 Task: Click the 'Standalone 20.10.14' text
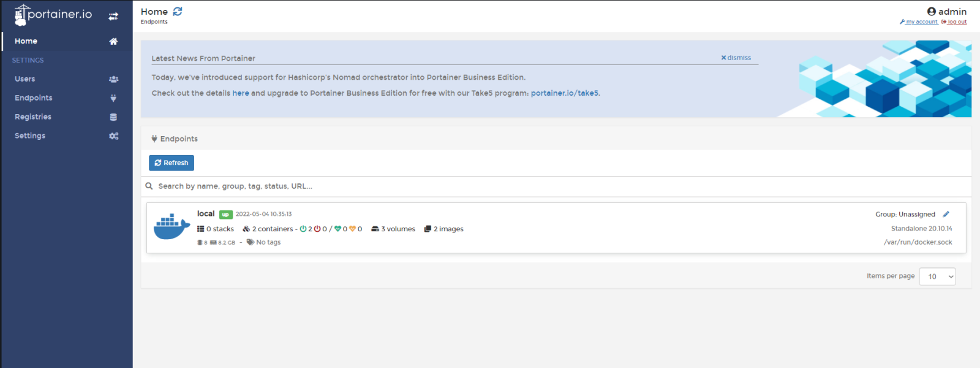pos(922,229)
